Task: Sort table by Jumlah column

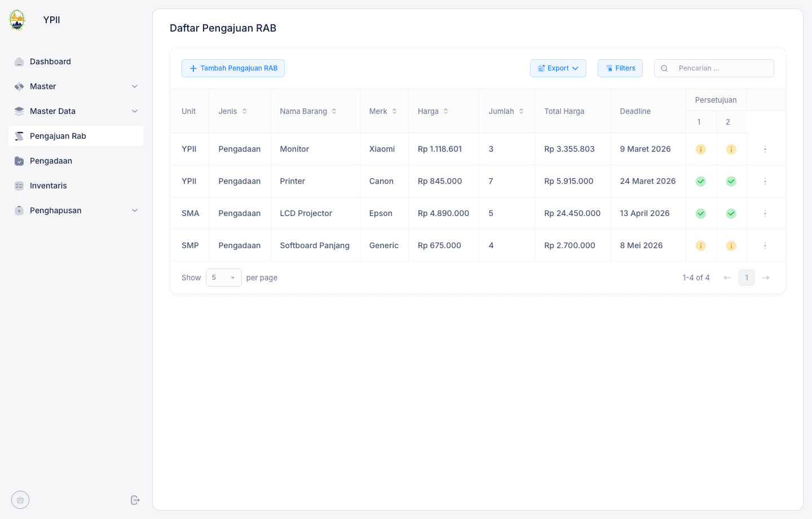Action: tap(506, 111)
